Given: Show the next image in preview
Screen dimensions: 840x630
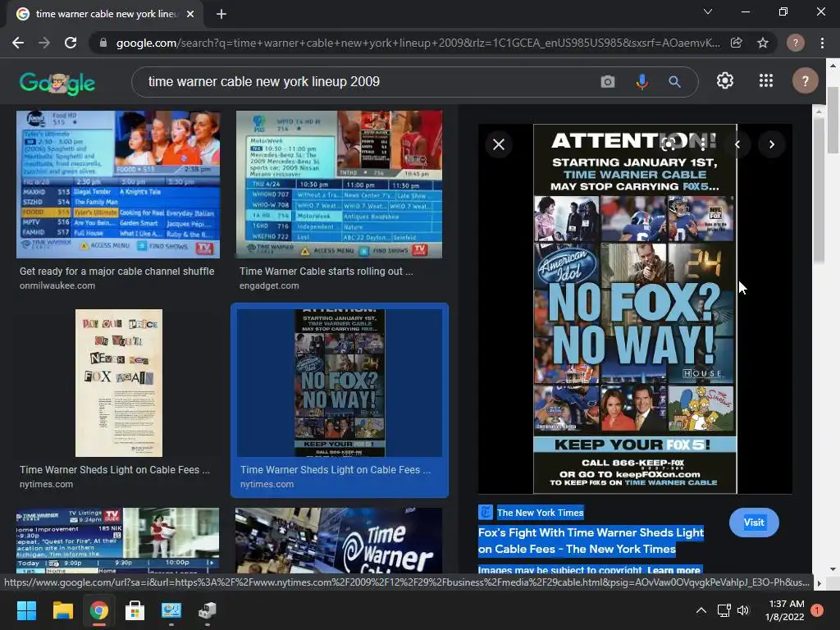Looking at the screenshot, I should (771, 144).
